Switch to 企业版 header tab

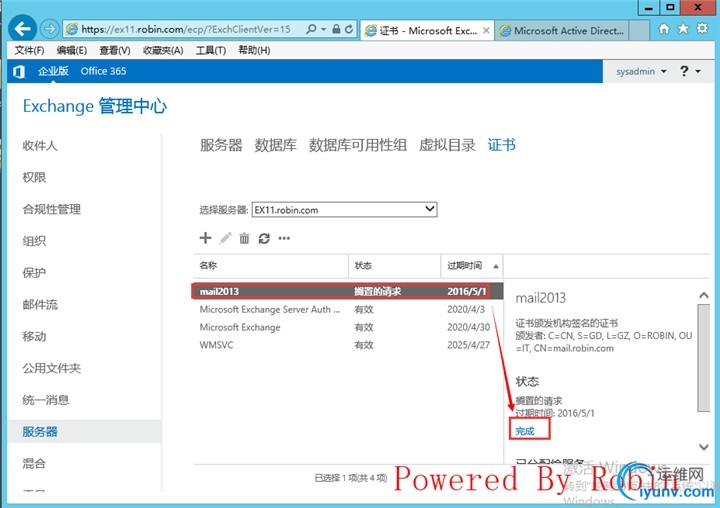click(x=53, y=71)
